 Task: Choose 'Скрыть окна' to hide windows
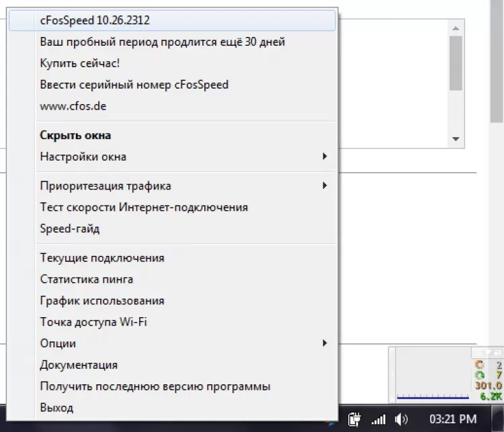click(x=172, y=135)
